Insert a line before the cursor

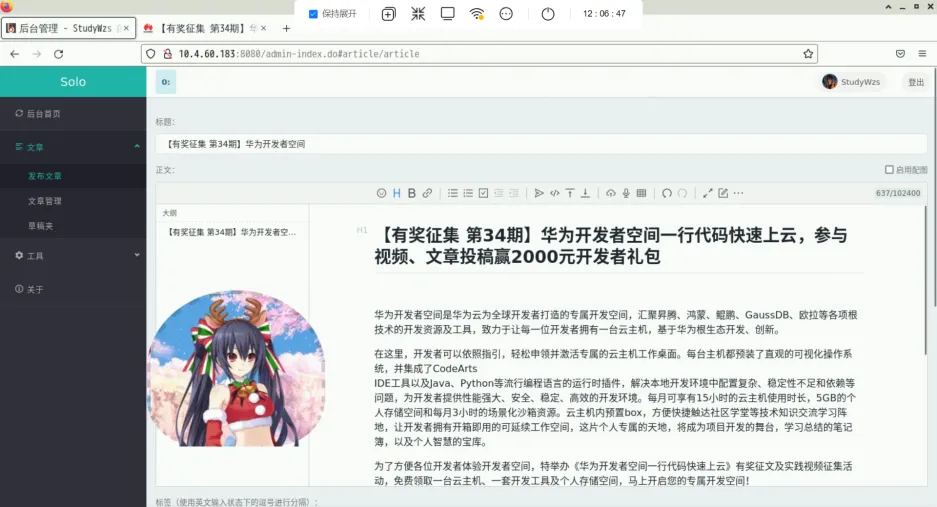coord(570,193)
